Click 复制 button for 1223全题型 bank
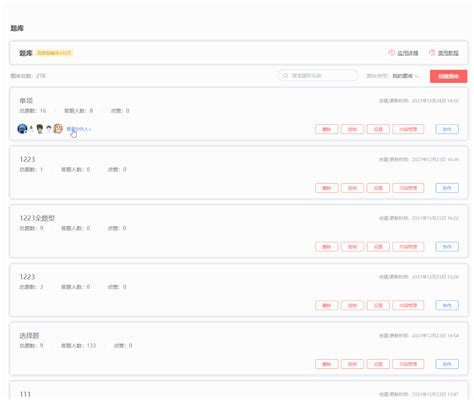 352,247
